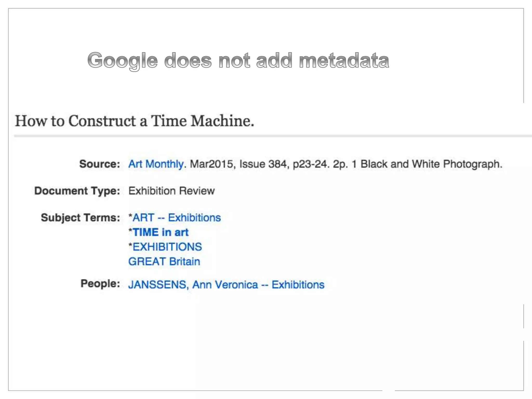This screenshot has height=399, width=532.
Task: Follow the GREAT Britain subject link
Action: click(164, 261)
